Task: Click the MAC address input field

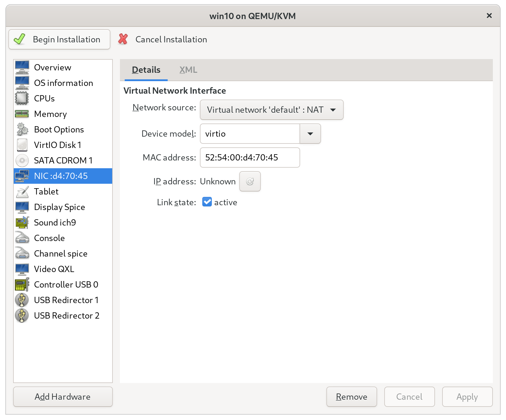Action: click(x=250, y=157)
